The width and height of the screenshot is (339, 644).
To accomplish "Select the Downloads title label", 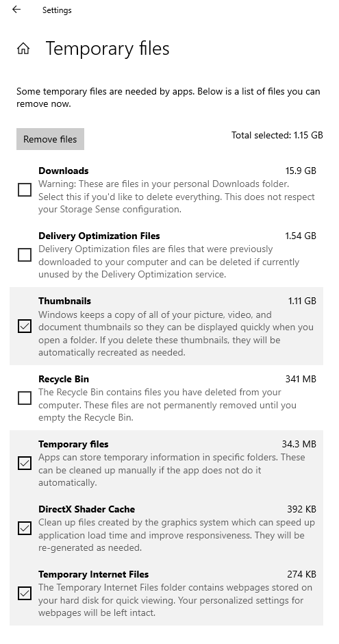I will click(64, 171).
